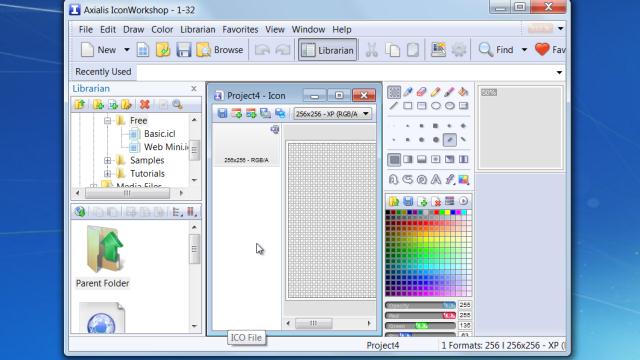
Task: Adjust the Opacity slider
Action: [x=420, y=305]
